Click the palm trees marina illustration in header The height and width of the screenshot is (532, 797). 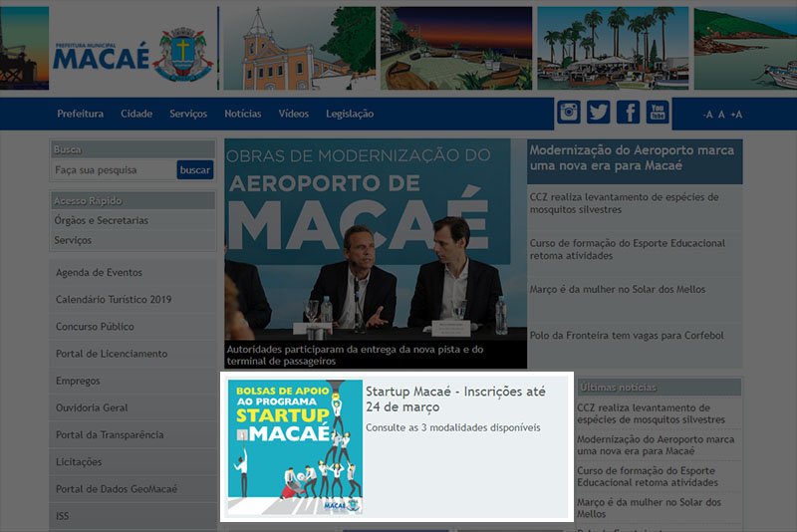pyautogui.click(x=613, y=48)
